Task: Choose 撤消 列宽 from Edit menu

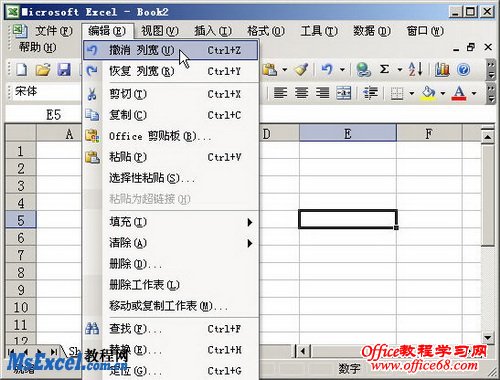Action: click(170, 50)
